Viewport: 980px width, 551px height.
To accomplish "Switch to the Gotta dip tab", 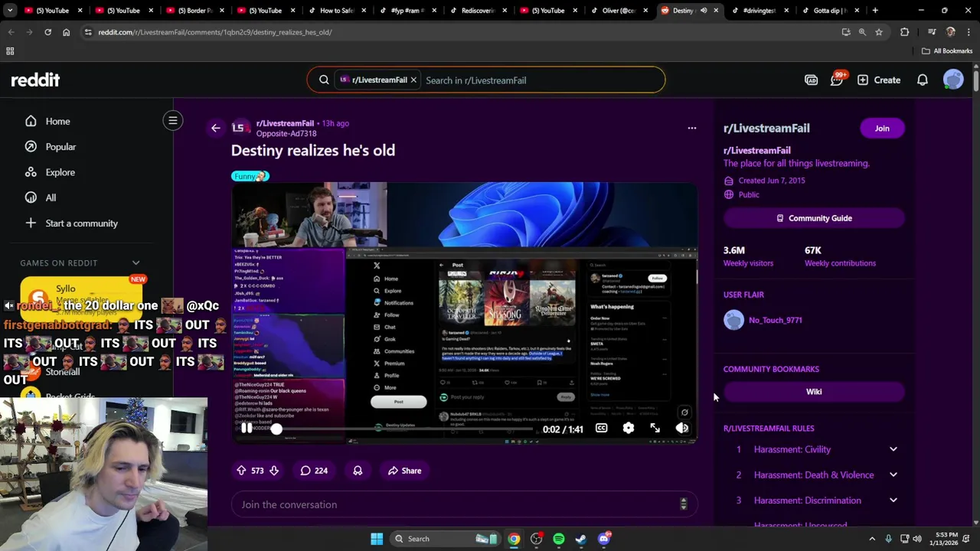I will (831, 11).
